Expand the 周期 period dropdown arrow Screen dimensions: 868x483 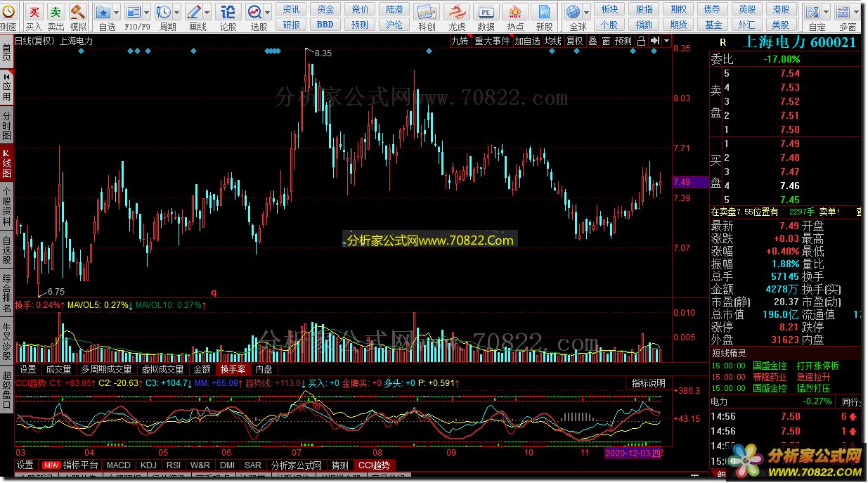coord(176,13)
